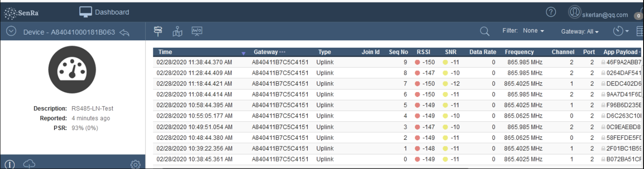644x169 pixels.
Task: Sort by Seq No column
Action: point(398,52)
